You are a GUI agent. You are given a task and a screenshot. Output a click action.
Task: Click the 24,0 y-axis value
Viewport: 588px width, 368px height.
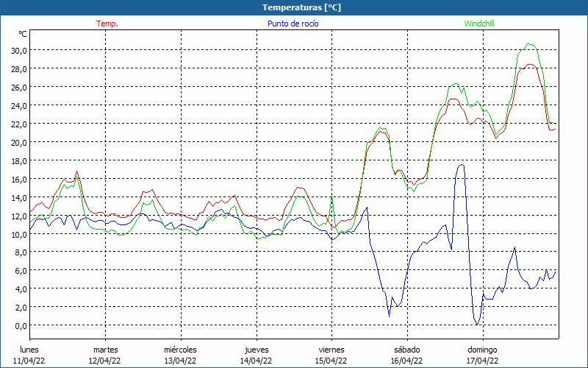click(x=19, y=105)
